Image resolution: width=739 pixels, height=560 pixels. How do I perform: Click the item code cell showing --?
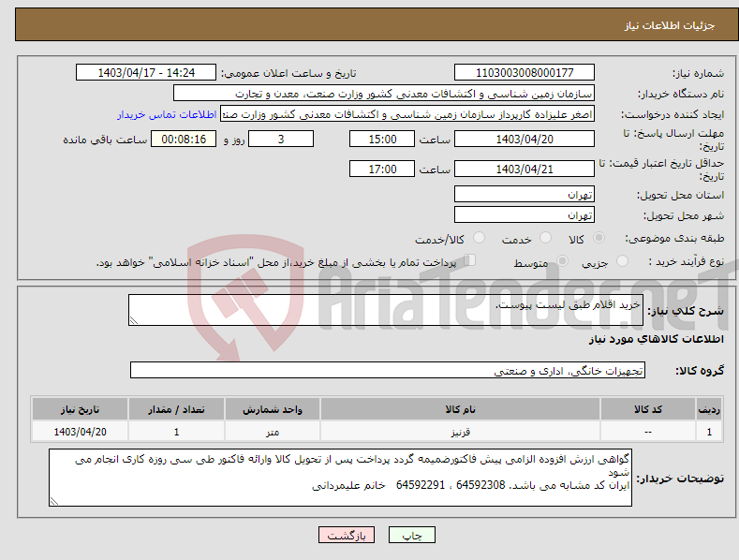coord(648,432)
